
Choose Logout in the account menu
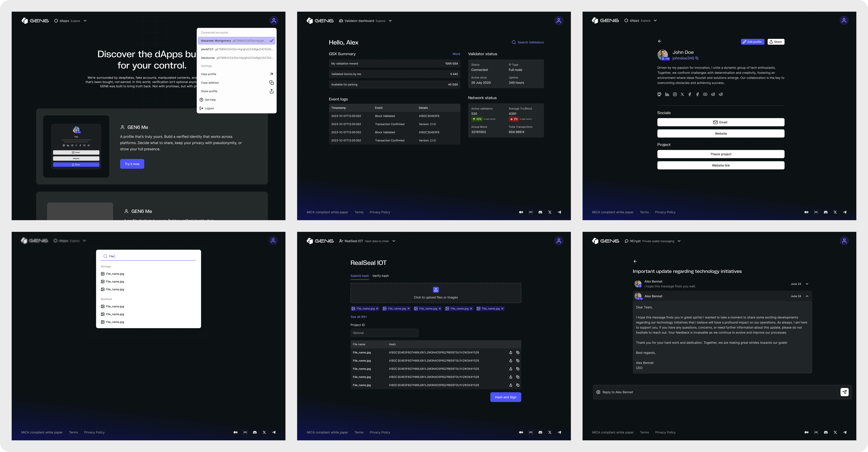(x=237, y=108)
